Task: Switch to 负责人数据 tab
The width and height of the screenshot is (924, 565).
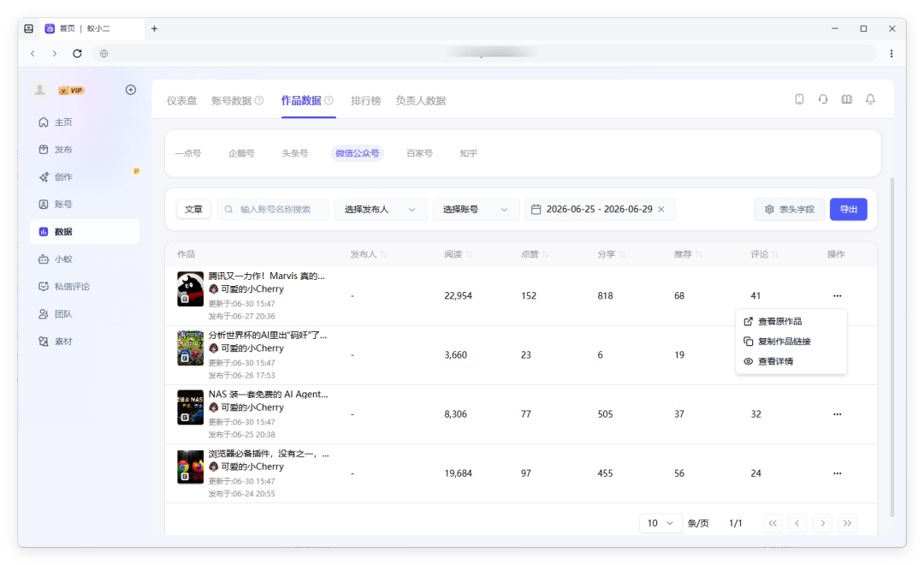Action: pyautogui.click(x=421, y=101)
